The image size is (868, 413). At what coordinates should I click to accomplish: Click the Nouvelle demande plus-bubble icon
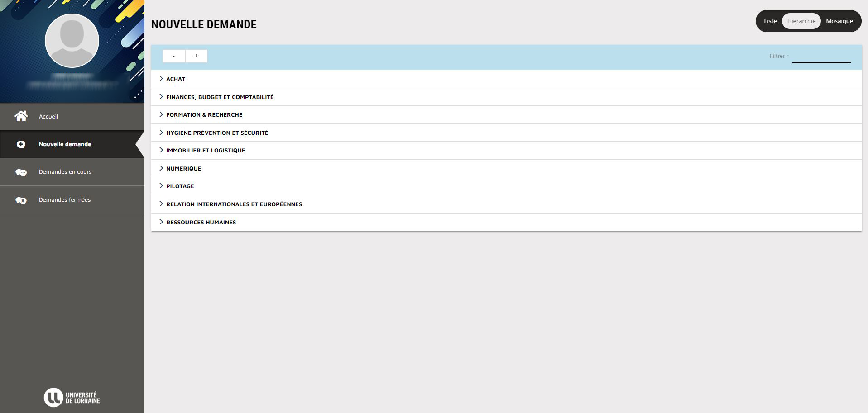coord(21,144)
